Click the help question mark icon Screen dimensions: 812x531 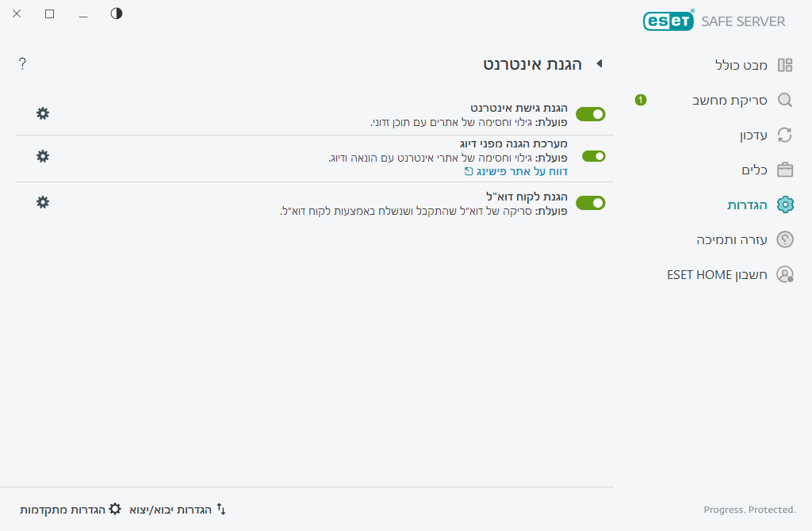(22, 64)
